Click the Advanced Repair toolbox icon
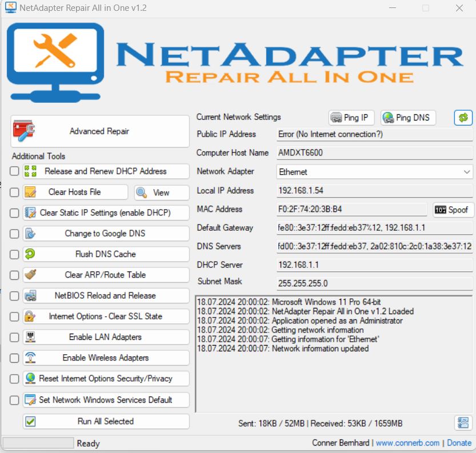 tap(23, 131)
